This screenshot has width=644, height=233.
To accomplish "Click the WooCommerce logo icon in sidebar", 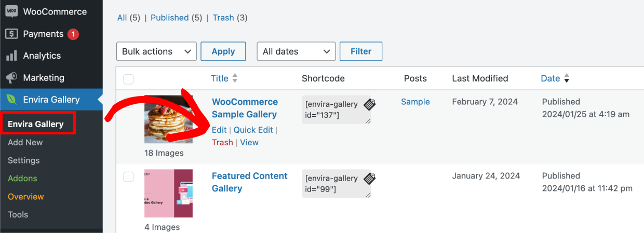I will [x=11, y=11].
